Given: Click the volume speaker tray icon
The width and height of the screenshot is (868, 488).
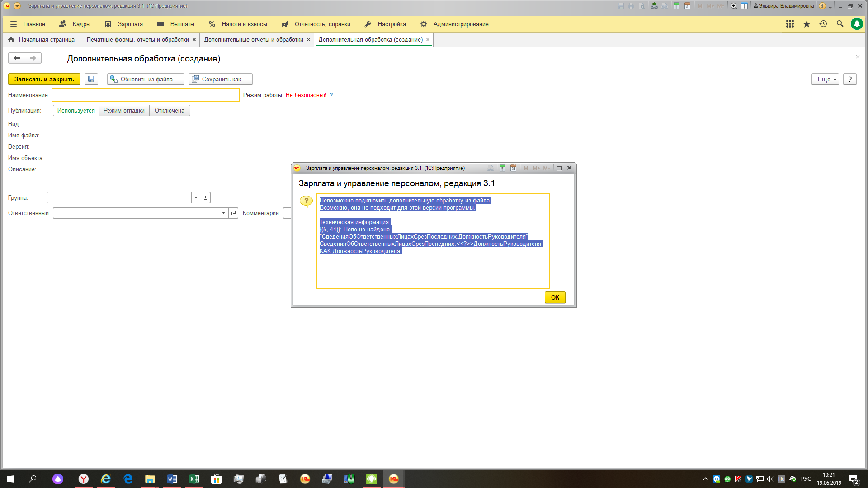Looking at the screenshot, I should pyautogui.click(x=770, y=479).
